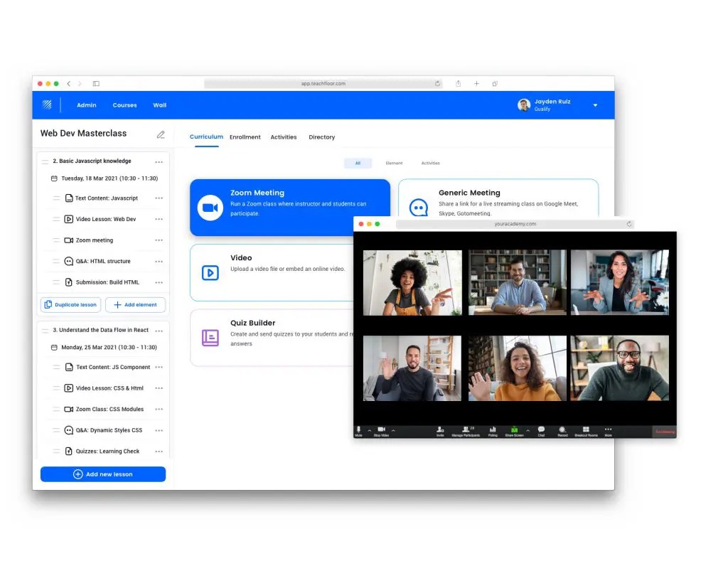The image size is (728, 566).
Task: Click the browser forward arrow
Action: click(x=80, y=84)
